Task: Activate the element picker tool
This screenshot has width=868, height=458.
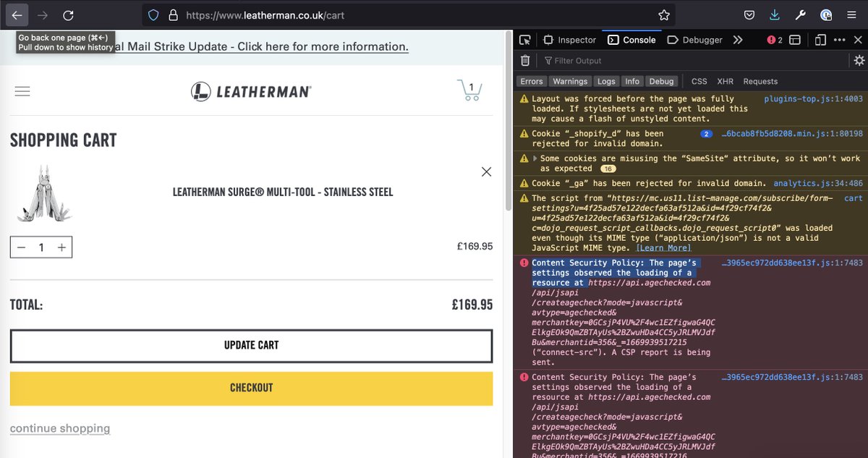Action: pos(525,40)
